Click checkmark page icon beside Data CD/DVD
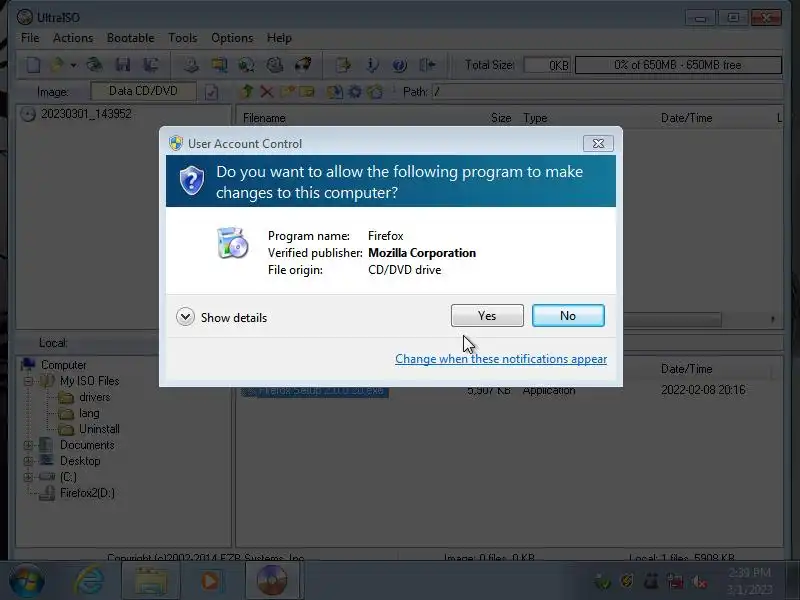 211,92
